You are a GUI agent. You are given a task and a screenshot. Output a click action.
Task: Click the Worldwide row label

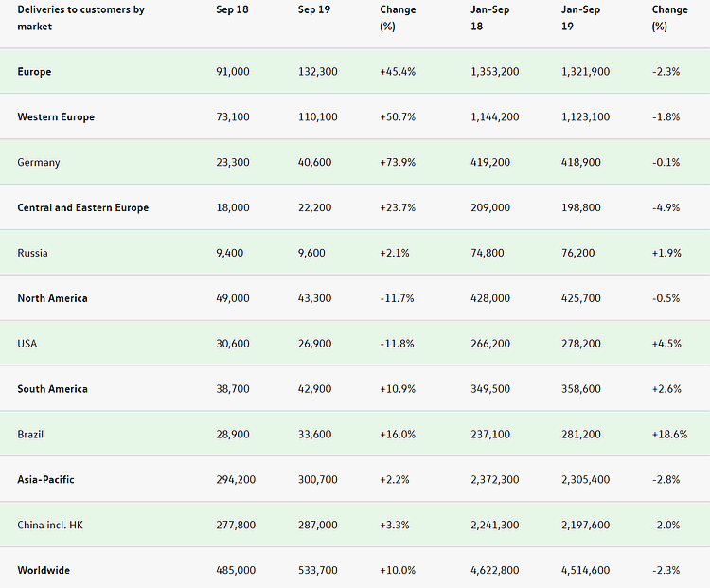pyautogui.click(x=44, y=571)
